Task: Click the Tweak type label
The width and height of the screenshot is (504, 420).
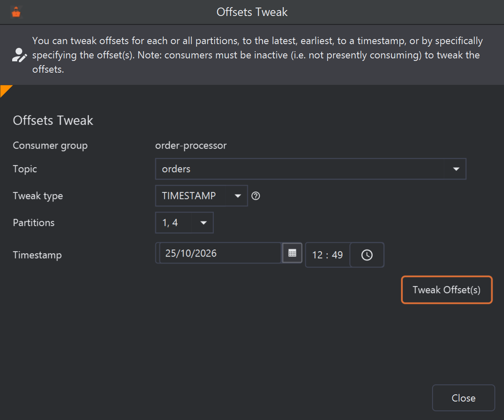Action: point(38,196)
